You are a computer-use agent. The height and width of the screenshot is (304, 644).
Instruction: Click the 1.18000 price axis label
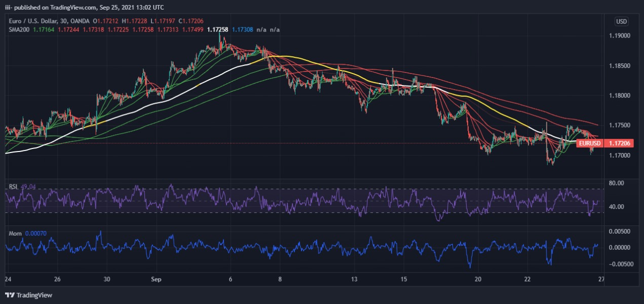[619, 96]
